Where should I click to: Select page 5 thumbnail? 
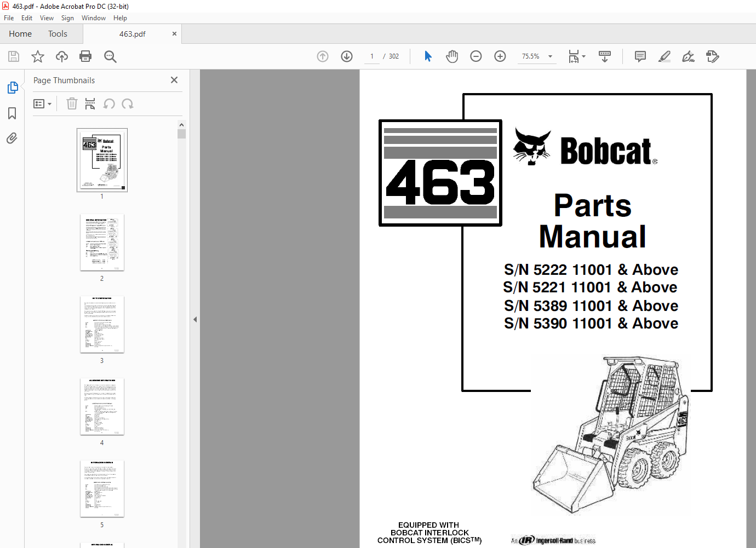click(x=102, y=489)
